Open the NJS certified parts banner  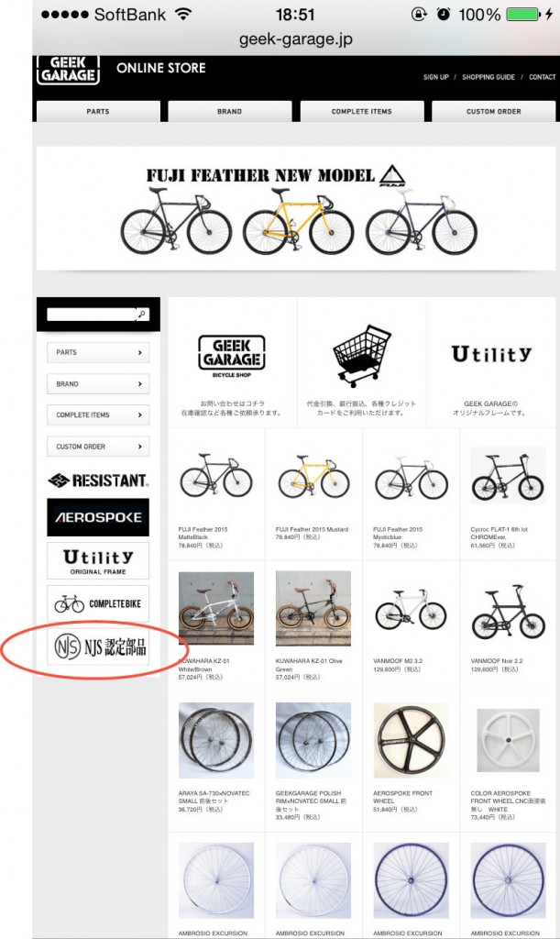click(98, 646)
